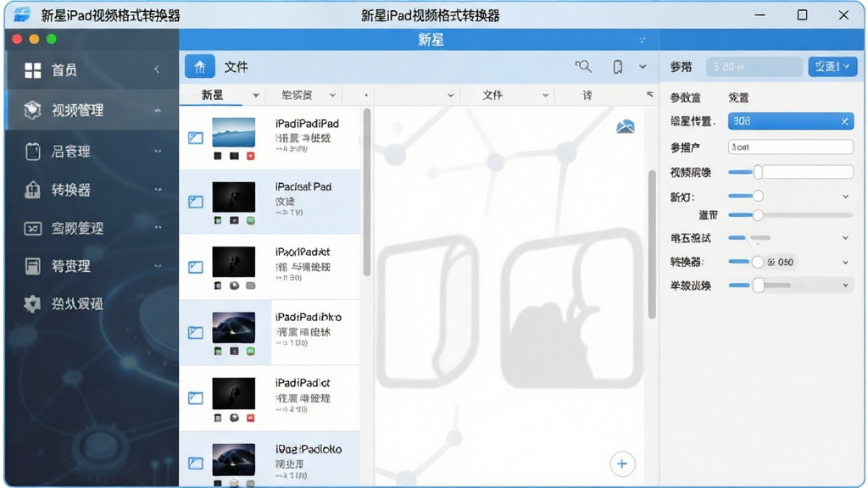Image resolution: width=868 pixels, height=488 pixels.
Task: Click the preview area vertical scrollbar
Action: tap(652, 243)
